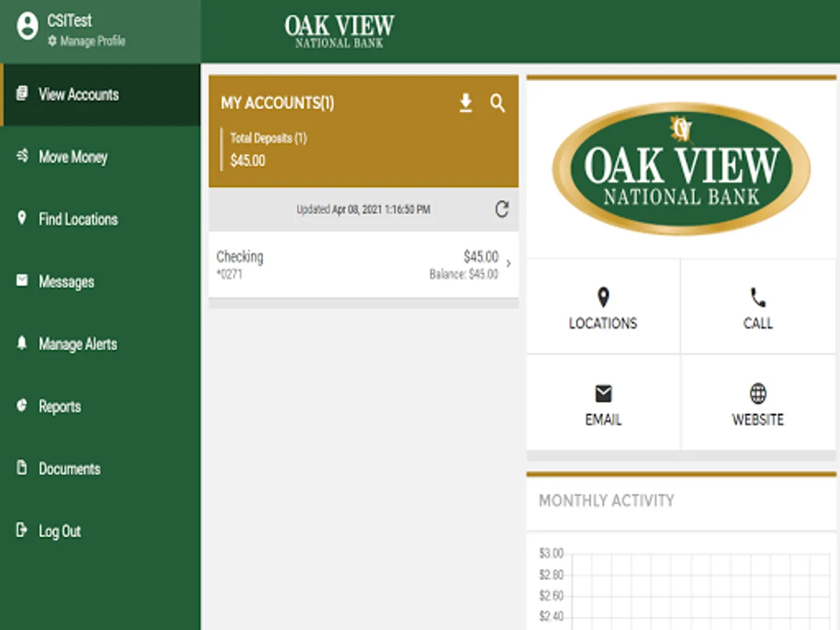This screenshot has width=840, height=630.
Task: Click the Oak View oval logo image
Action: (x=681, y=169)
